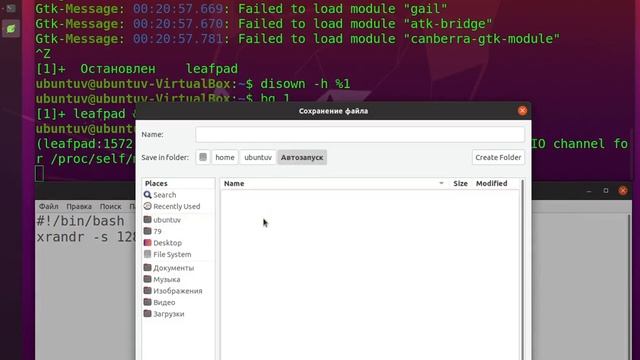Select ubuntuv place in sidebar
This screenshot has height=360, width=640.
pos(167,220)
